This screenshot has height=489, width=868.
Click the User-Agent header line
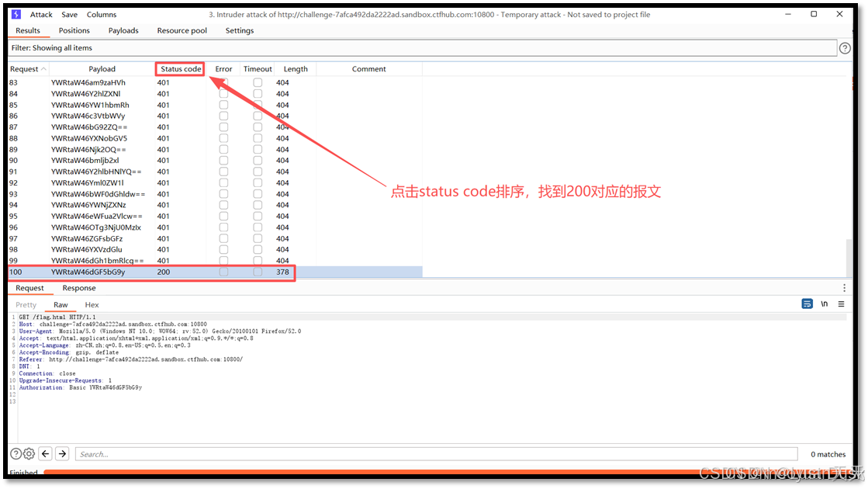point(160,331)
